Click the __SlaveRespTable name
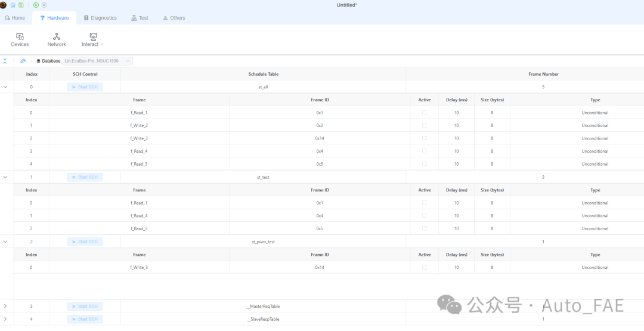Screen dimensions: 644x331 tap(264, 319)
